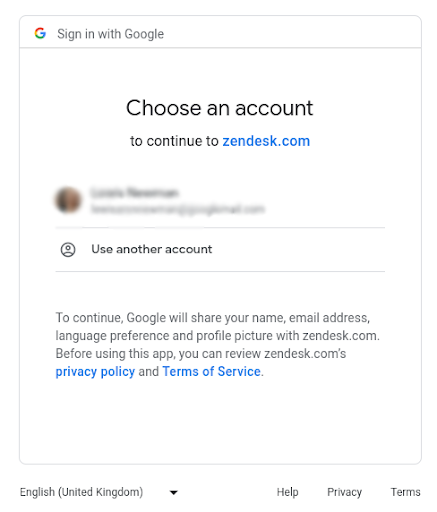Viewport: 437px width, 512px height.
Task: Open the zendesk.com link
Action: (x=266, y=141)
